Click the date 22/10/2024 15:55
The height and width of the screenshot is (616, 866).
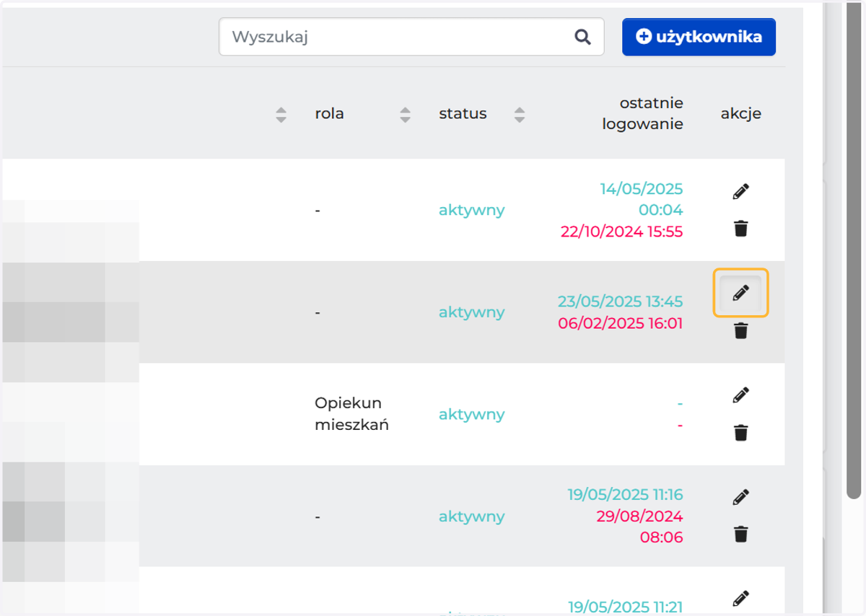621,232
